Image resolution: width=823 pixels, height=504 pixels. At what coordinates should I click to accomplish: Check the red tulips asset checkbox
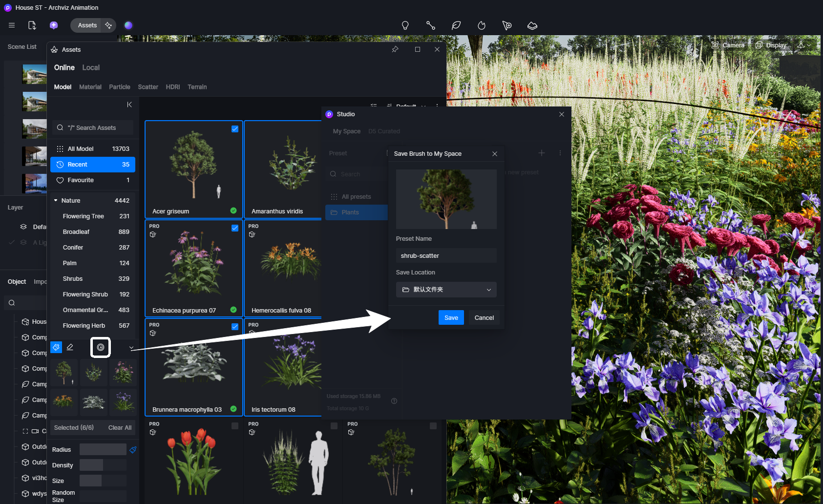click(235, 426)
